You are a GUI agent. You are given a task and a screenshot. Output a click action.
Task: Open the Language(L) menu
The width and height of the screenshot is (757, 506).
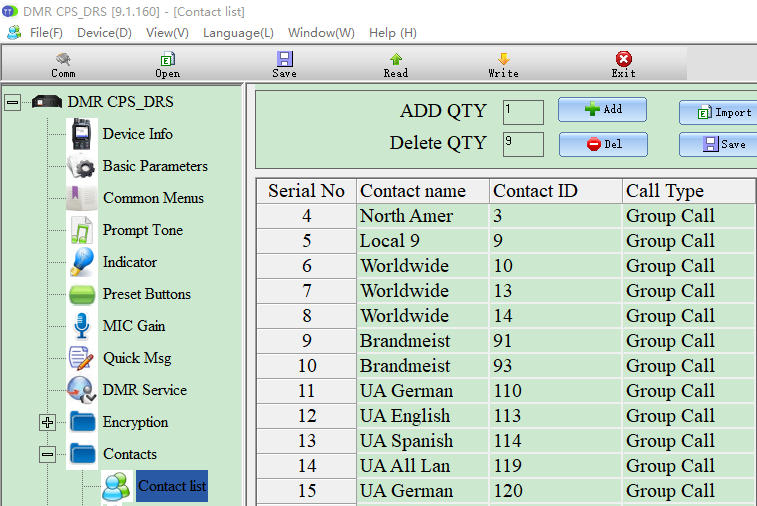(238, 32)
